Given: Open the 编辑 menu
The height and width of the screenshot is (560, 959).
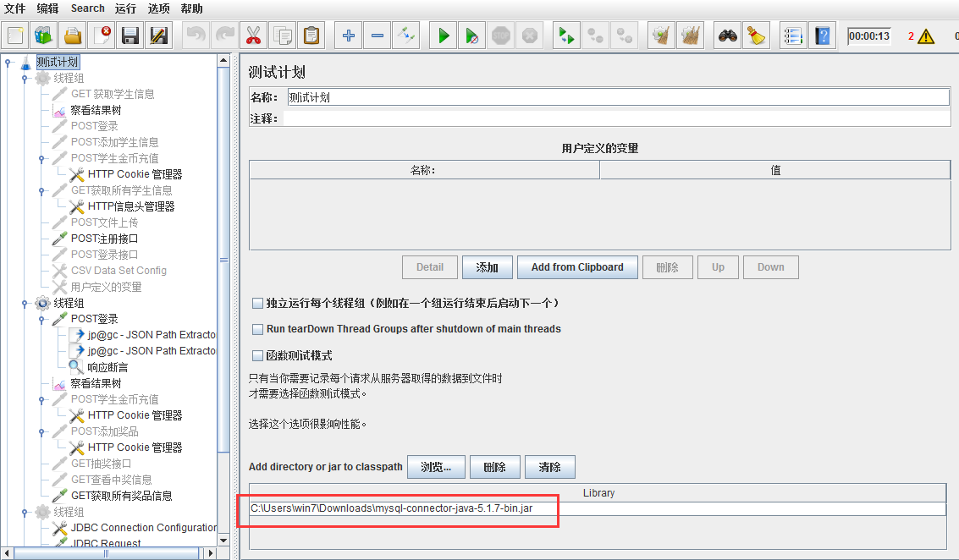Looking at the screenshot, I should click(x=47, y=8).
